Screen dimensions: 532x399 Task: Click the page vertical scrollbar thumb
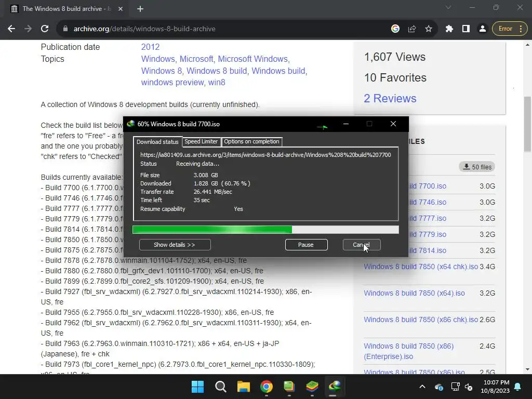coord(528,124)
